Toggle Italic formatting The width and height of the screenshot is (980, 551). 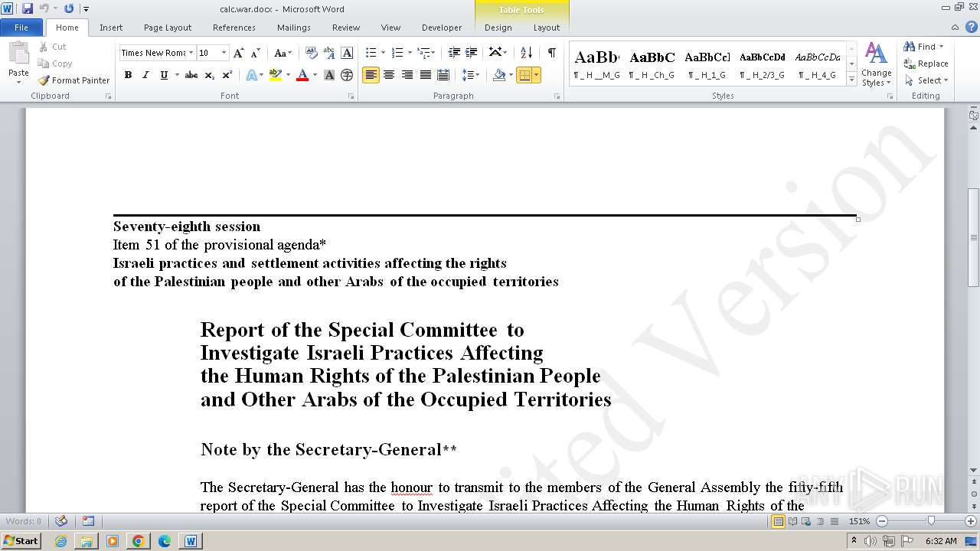point(145,75)
